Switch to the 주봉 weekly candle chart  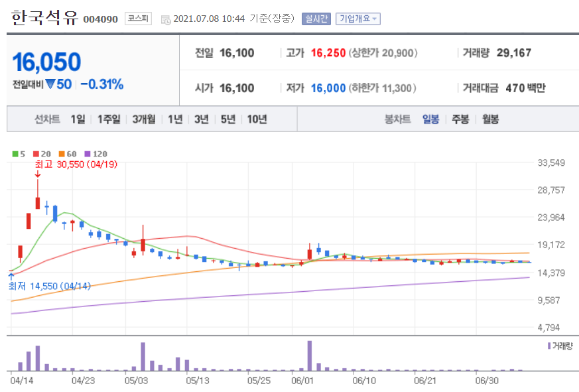(x=460, y=119)
